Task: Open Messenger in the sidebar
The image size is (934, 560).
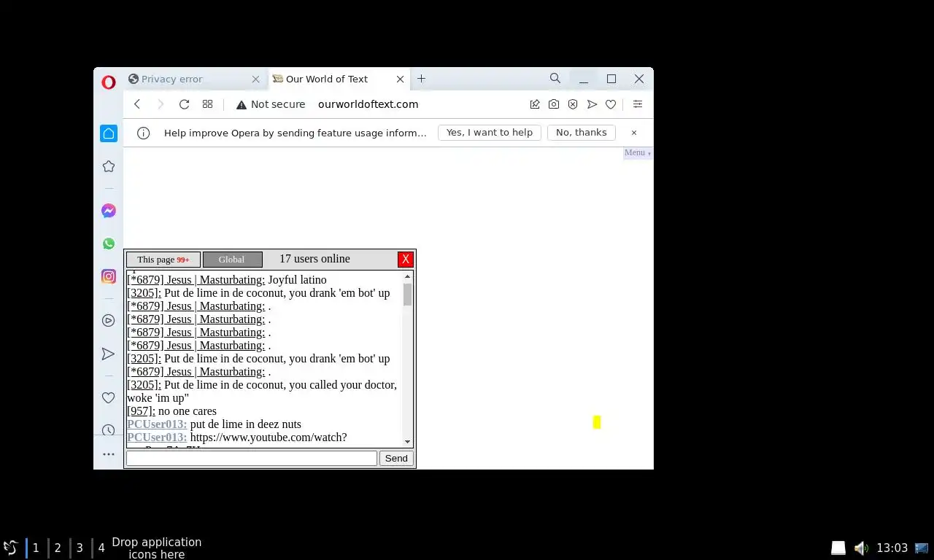Action: (109, 211)
